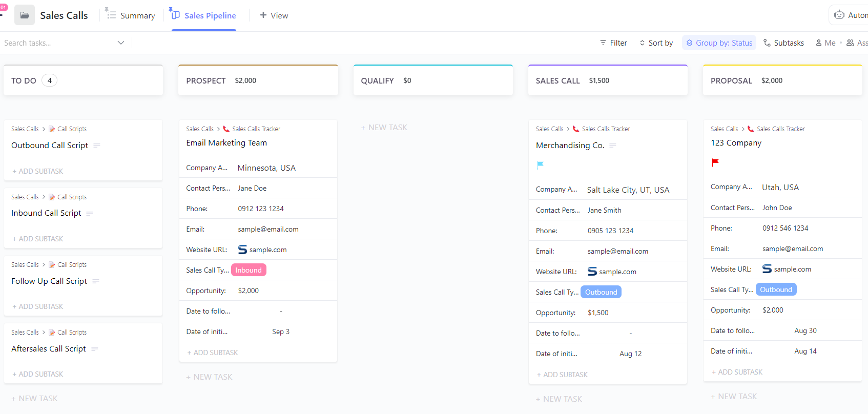Add subtask under Inbound Call Script
The image size is (868, 414).
[37, 239]
